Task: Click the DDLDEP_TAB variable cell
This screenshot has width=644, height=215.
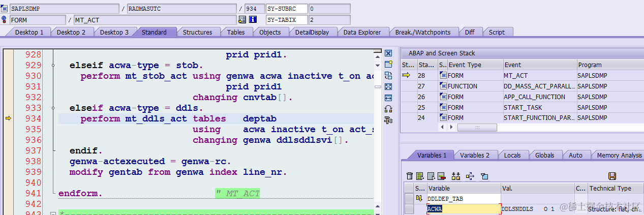Action: pyautogui.click(x=464, y=199)
